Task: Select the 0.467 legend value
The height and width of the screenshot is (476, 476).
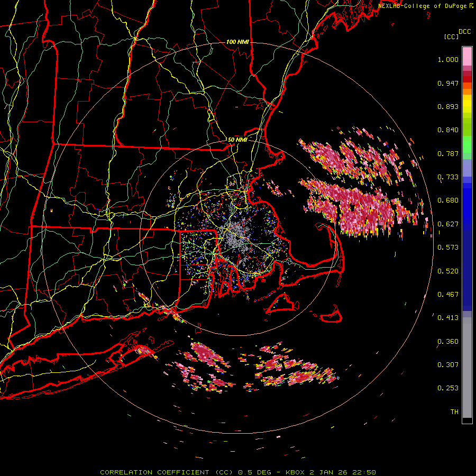Action: [x=448, y=295]
